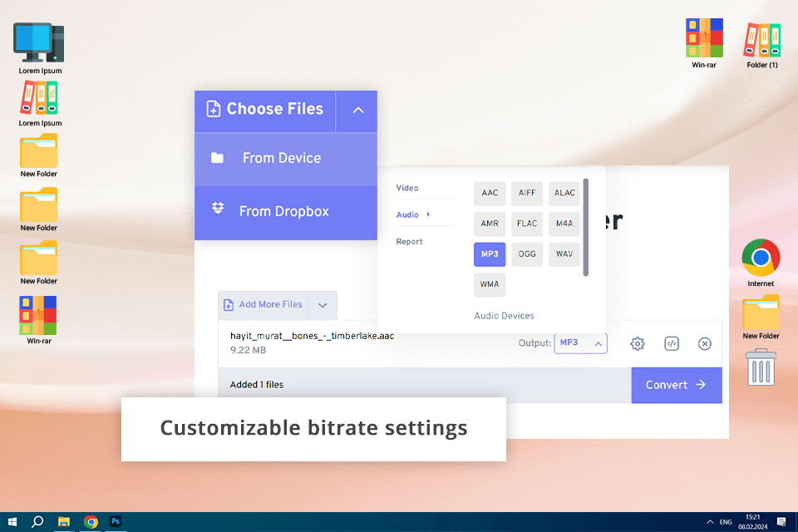Click the Audio Devices label
The width and height of the screenshot is (798, 532).
[x=505, y=316]
